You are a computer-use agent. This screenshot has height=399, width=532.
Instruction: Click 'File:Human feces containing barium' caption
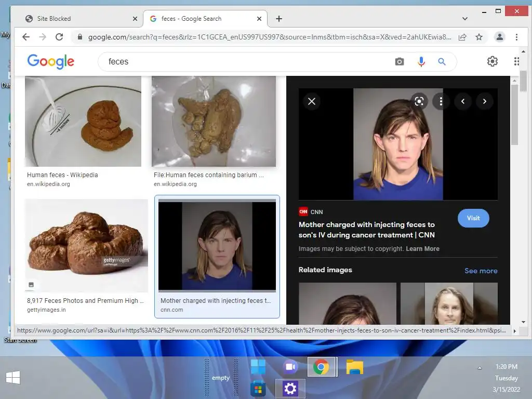click(x=209, y=175)
